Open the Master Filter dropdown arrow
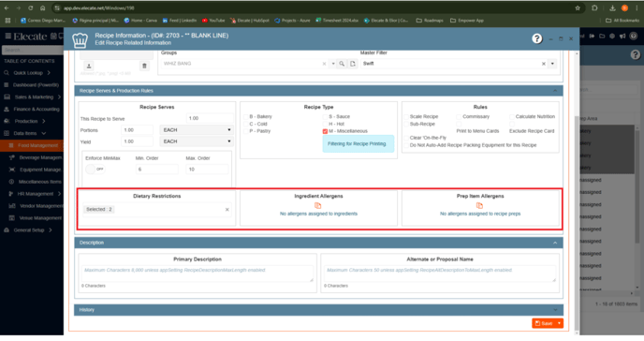644x341 pixels. point(552,64)
